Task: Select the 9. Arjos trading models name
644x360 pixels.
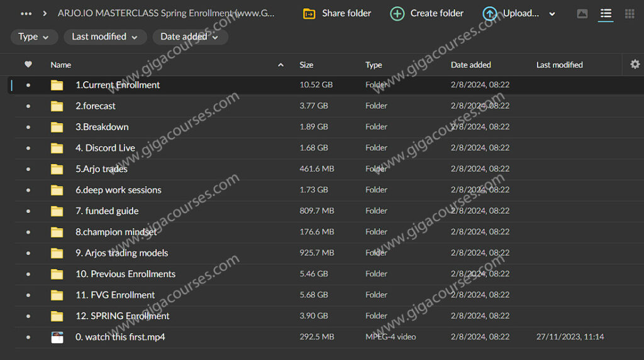Action: point(121,253)
